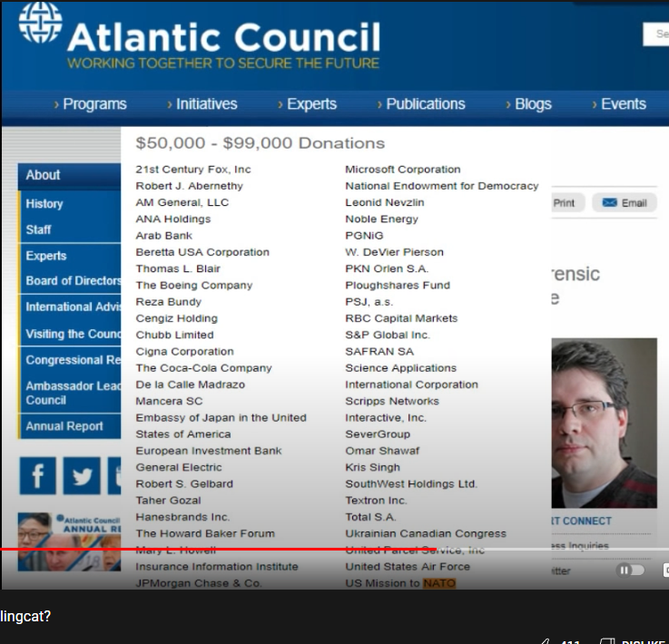Click the Annual Report cover thumbnail
Image resolution: width=669 pixels, height=644 pixels.
(69, 542)
